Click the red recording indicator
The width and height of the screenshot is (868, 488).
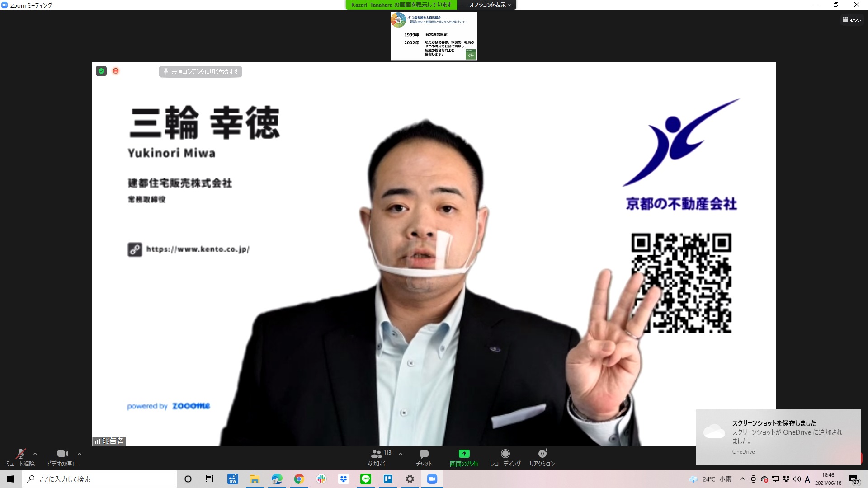coord(116,71)
